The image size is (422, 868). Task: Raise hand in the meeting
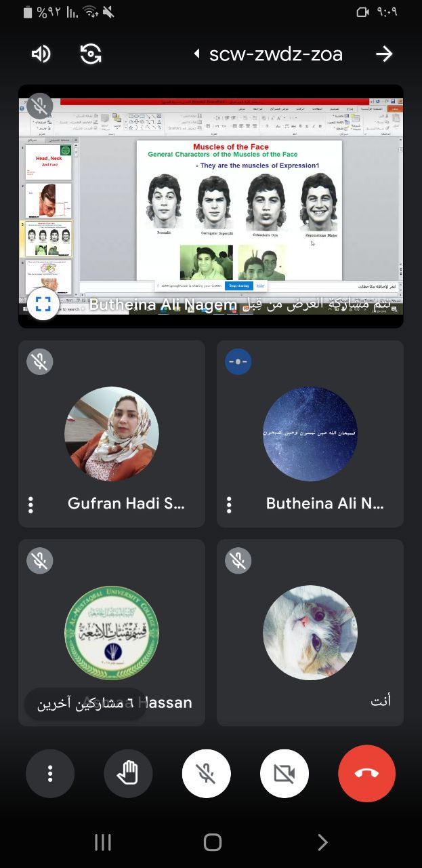pos(128,774)
